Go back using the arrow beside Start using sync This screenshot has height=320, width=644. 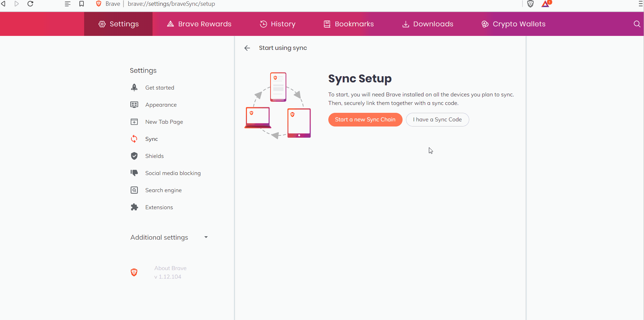click(x=247, y=48)
